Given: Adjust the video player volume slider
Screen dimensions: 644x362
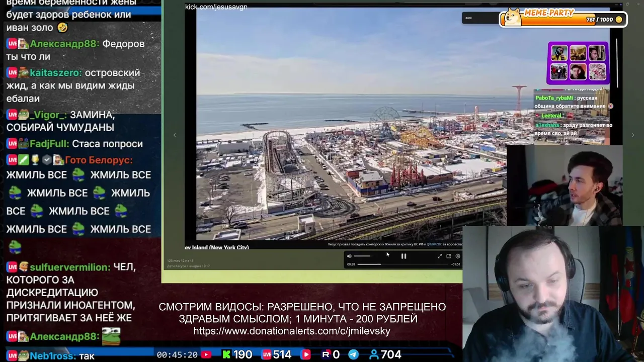Looking at the screenshot, I should pos(362,256).
